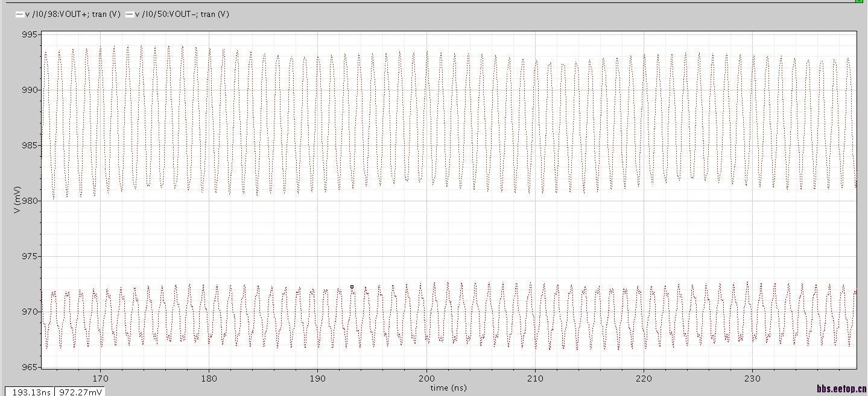Click legend label 'v /I0/50:VOUT-; tran (V)'

182,14
